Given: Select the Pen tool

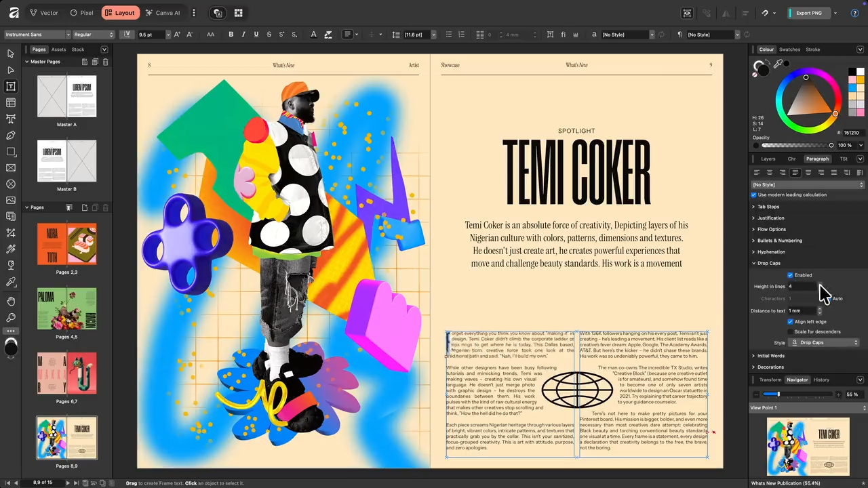Looking at the screenshot, I should pyautogui.click(x=10, y=136).
